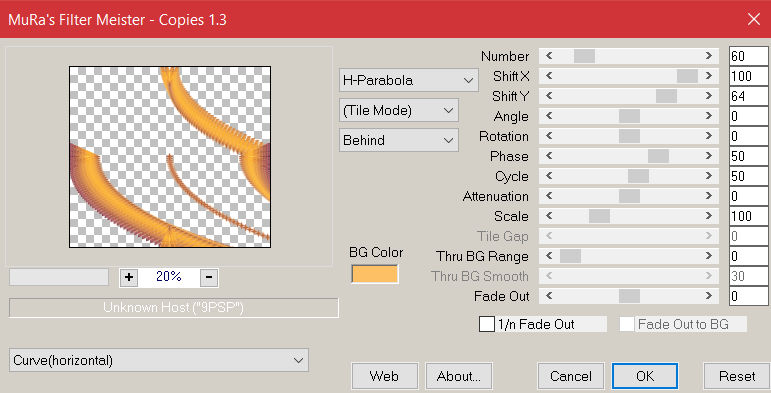Open the H-Parabola dropdown

click(409, 80)
